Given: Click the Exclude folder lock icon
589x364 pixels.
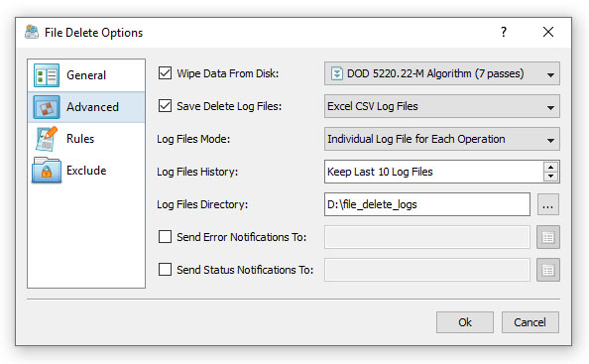Looking at the screenshot, I should [47, 171].
